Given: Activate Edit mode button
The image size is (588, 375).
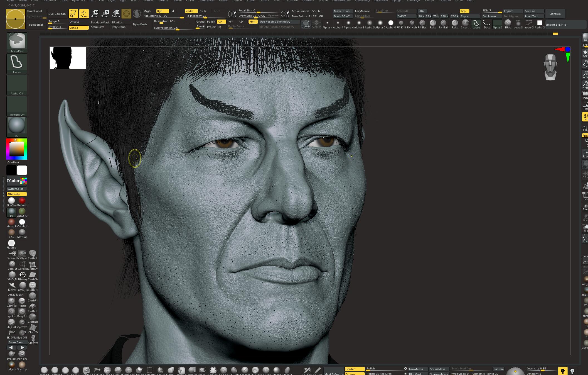Looking at the screenshot, I should tap(73, 14).
